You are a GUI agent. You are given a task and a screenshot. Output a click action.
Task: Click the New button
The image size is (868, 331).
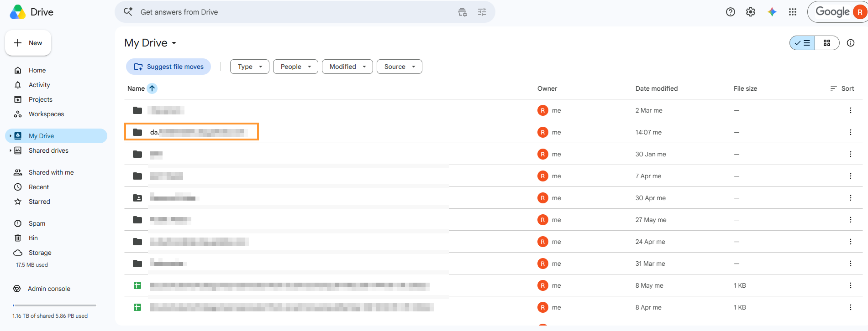[x=28, y=43]
